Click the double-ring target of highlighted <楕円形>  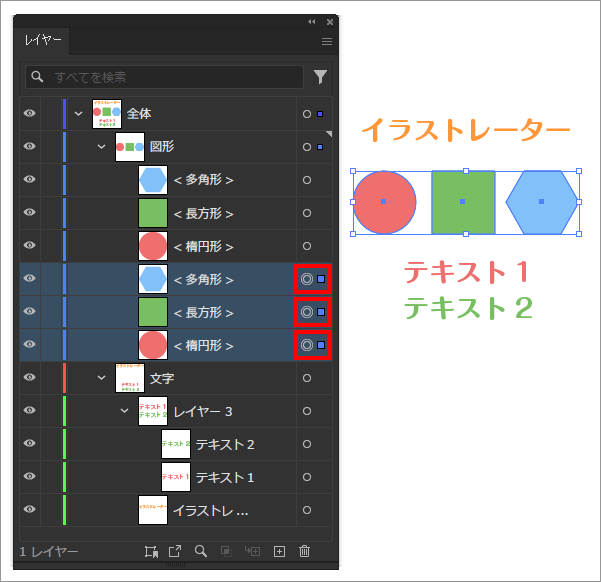(307, 345)
